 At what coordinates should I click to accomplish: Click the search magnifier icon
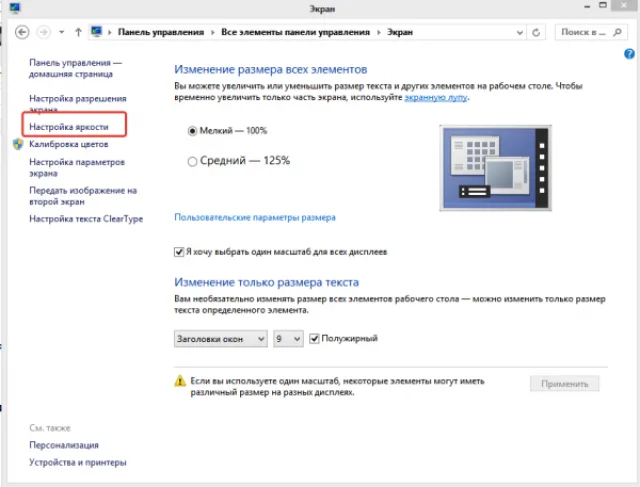618,32
